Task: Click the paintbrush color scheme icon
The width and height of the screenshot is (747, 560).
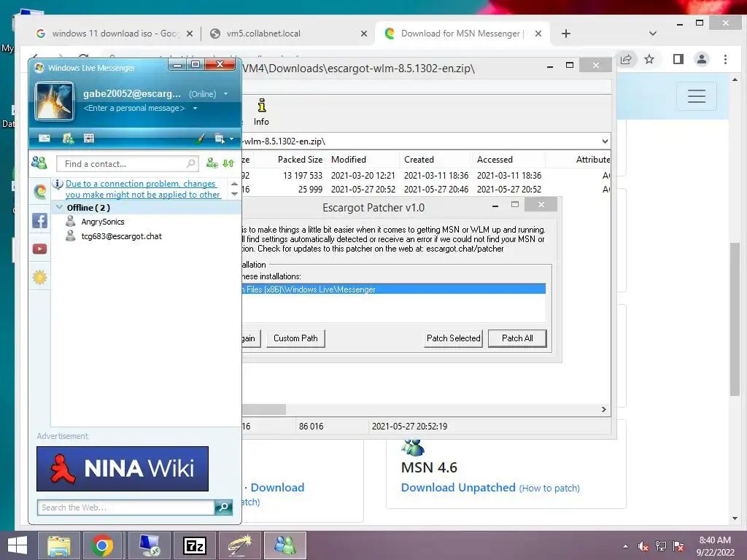Action: pos(201,139)
